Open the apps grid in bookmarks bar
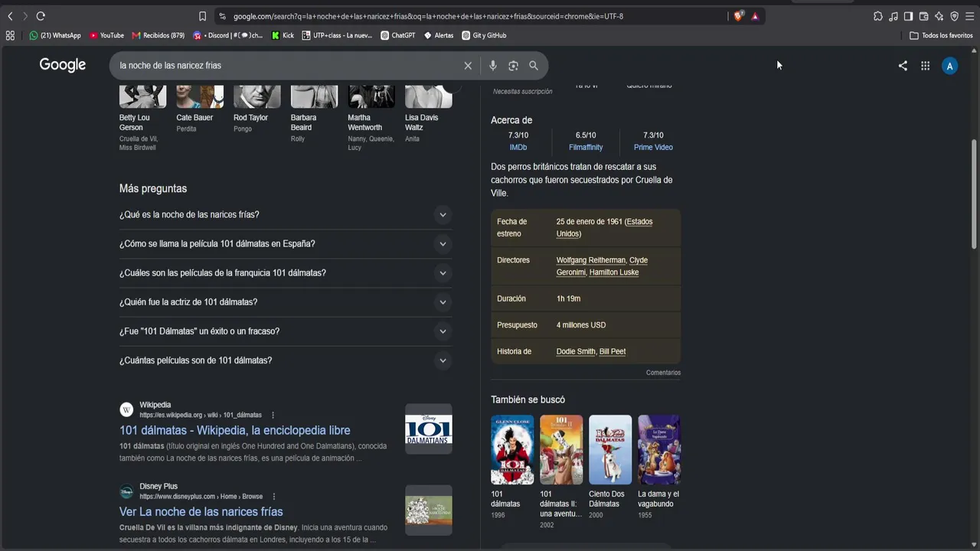Viewport: 980px width, 551px height. [x=10, y=35]
